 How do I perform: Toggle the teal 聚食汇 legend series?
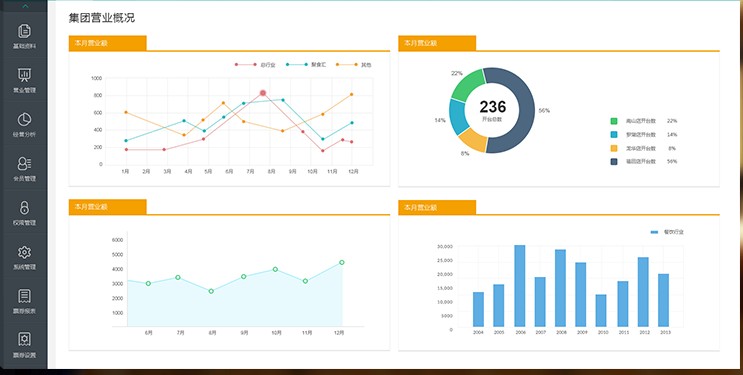[x=306, y=64]
